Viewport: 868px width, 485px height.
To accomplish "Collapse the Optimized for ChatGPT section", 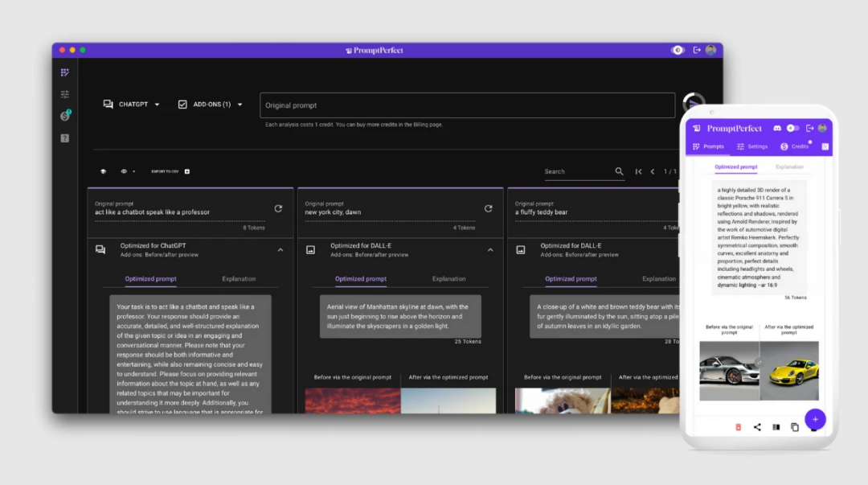I will tap(280, 250).
